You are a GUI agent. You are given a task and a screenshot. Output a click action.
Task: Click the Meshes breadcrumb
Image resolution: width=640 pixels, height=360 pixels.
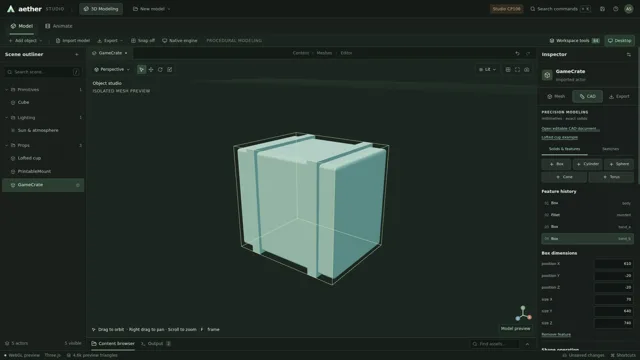coord(324,53)
